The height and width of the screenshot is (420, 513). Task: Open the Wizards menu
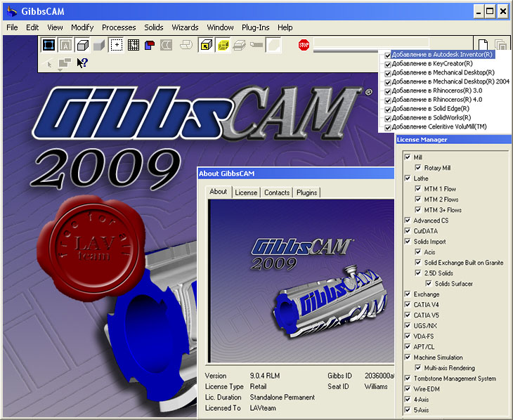pos(185,27)
